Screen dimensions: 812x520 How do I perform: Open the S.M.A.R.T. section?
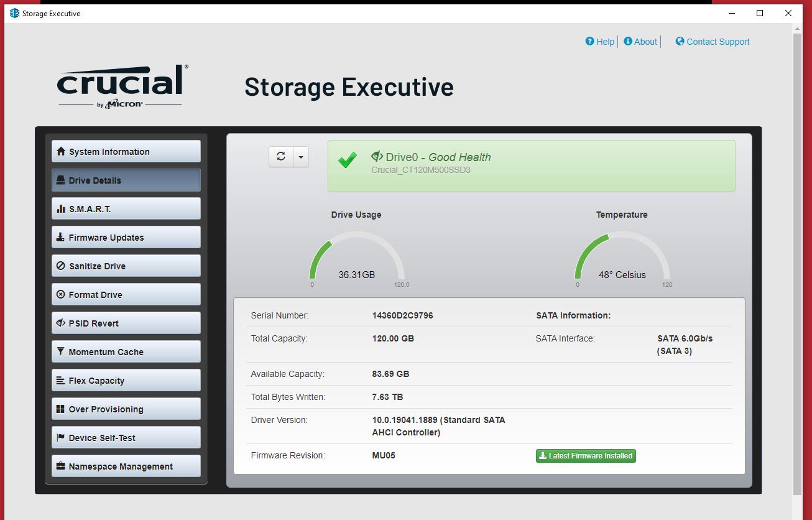point(126,209)
